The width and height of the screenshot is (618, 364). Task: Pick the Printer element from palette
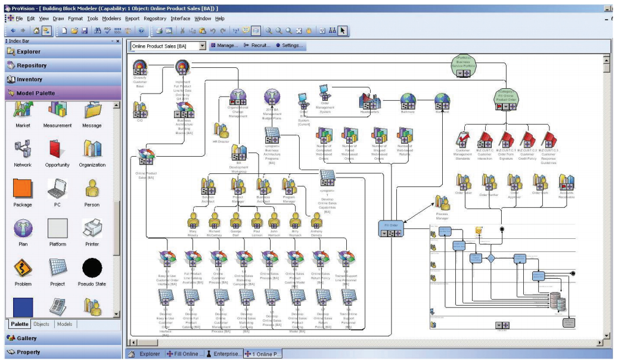click(92, 228)
